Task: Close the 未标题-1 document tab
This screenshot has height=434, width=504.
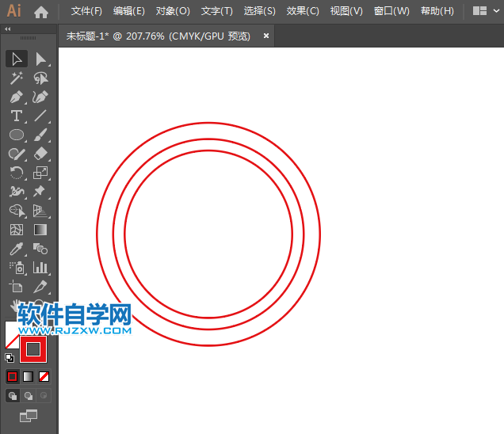Action: point(266,36)
